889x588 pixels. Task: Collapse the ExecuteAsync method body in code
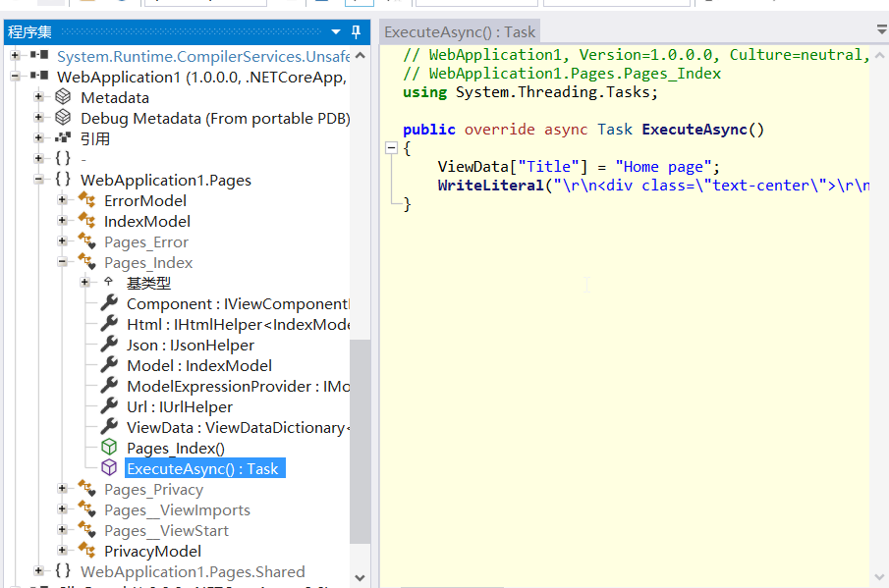pyautogui.click(x=391, y=148)
